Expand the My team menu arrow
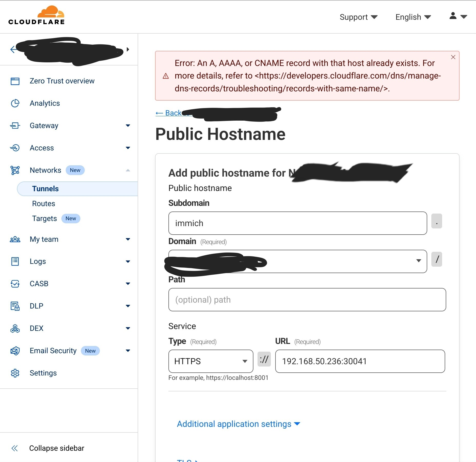This screenshot has height=462, width=476. click(x=128, y=239)
